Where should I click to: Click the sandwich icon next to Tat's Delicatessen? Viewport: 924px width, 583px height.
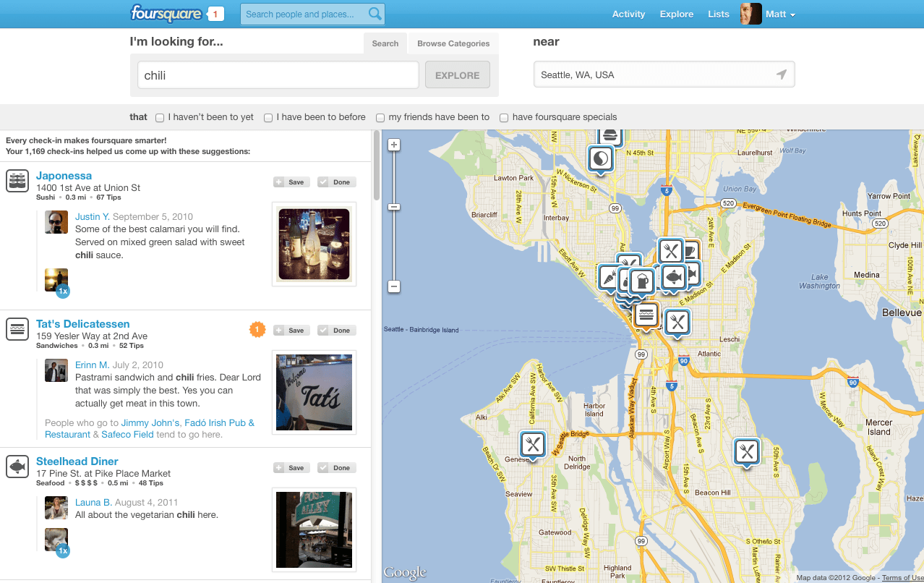(x=17, y=328)
